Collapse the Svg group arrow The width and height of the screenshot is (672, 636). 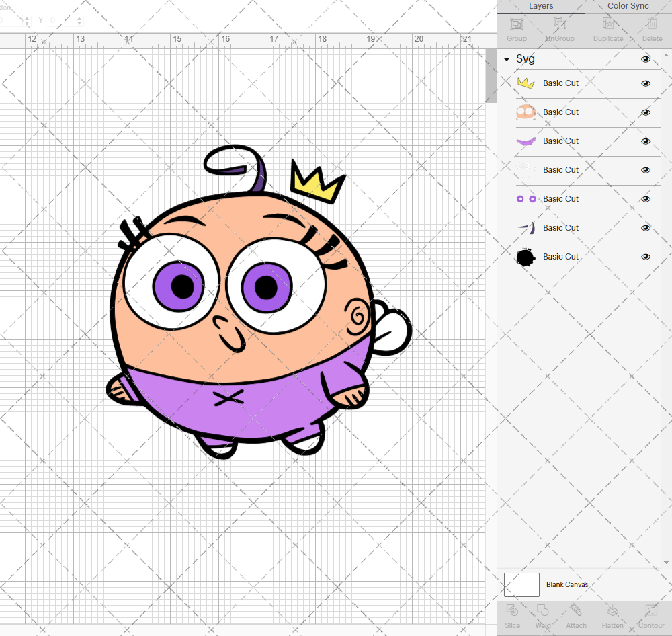(x=507, y=60)
